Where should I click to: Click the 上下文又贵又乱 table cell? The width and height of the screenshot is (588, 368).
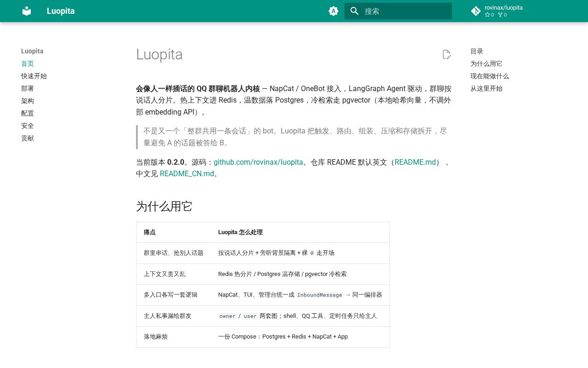pyautogui.click(x=174, y=274)
